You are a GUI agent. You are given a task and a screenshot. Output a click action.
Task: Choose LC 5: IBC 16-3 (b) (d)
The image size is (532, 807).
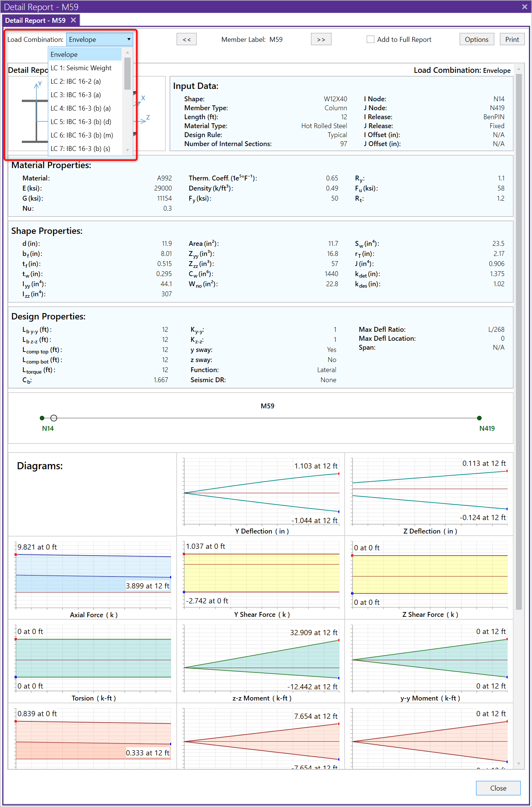coord(81,122)
